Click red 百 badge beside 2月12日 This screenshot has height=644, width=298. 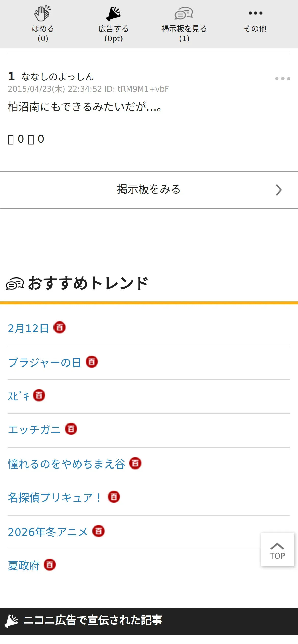[60, 327]
